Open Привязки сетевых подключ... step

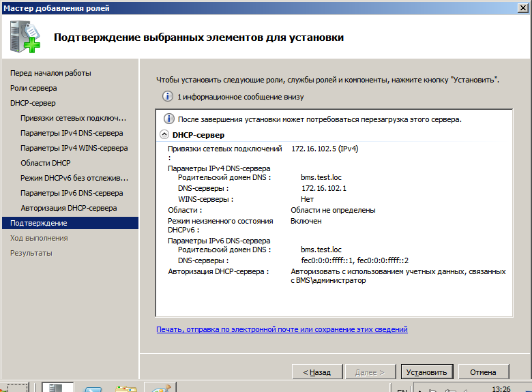[73, 118]
